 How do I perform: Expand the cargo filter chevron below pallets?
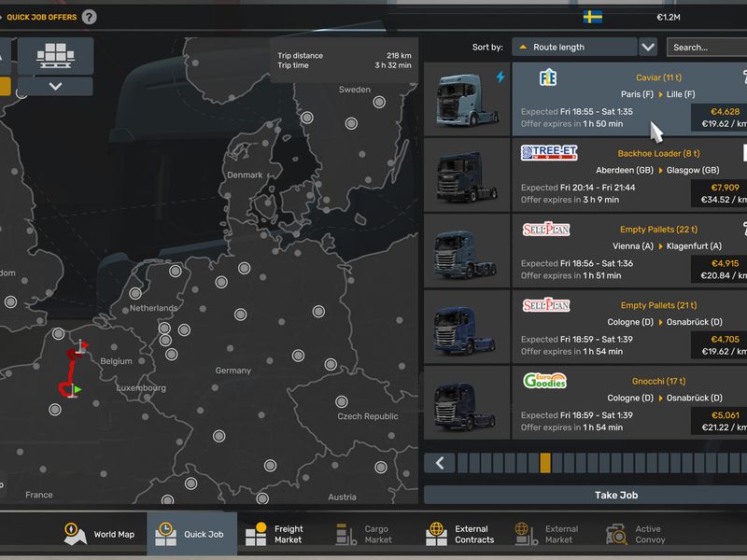pyautogui.click(x=56, y=87)
